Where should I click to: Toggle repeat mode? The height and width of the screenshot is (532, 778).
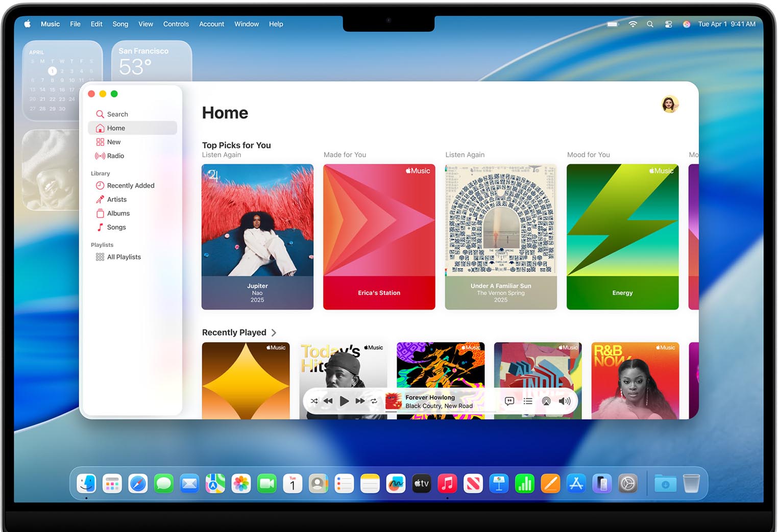(374, 401)
